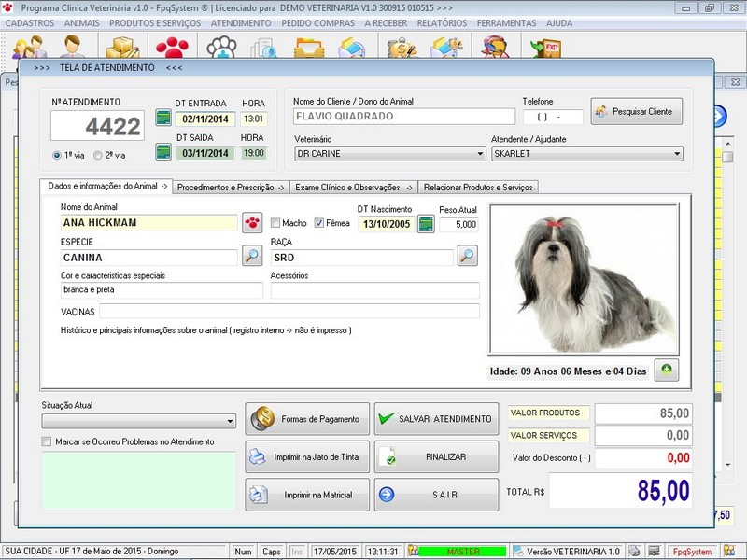
Task: Search breed with RAÇA magnifier icon
Action: tap(467, 257)
